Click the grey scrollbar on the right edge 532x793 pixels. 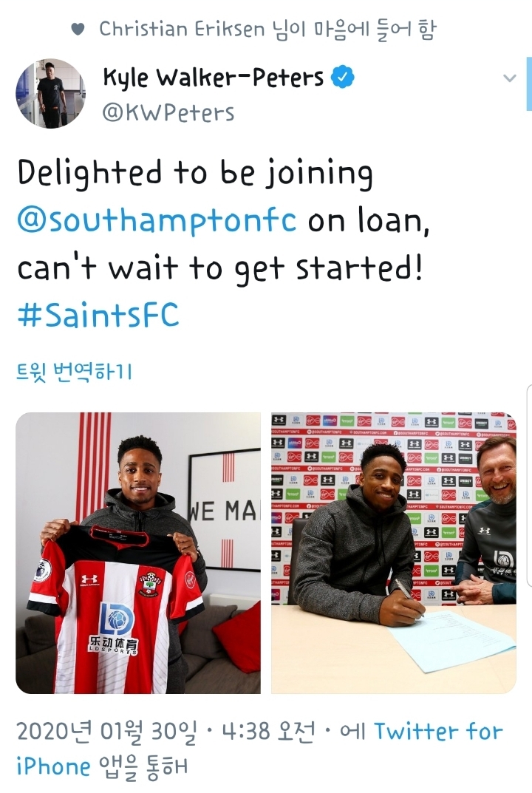[529, 486]
